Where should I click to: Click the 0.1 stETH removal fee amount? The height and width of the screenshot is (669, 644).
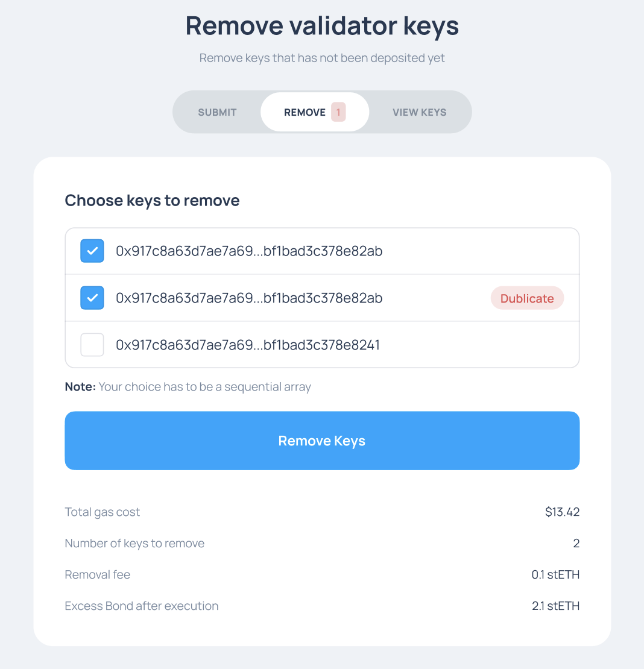click(x=555, y=575)
